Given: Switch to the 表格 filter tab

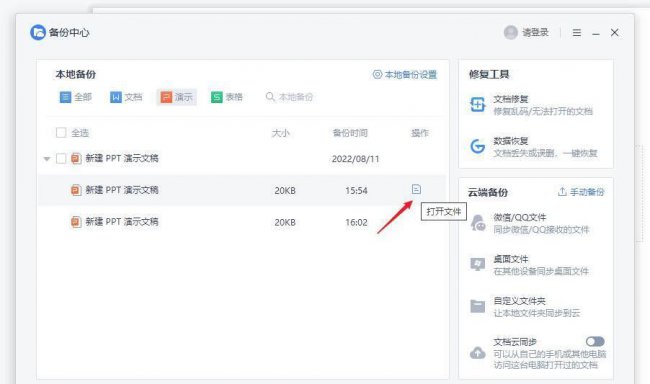Looking at the screenshot, I should [x=227, y=97].
